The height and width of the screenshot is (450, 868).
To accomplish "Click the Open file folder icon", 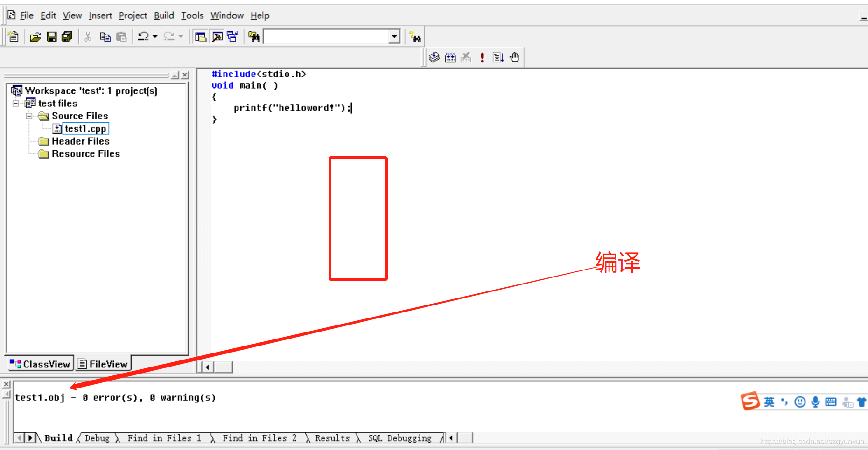I will (35, 36).
